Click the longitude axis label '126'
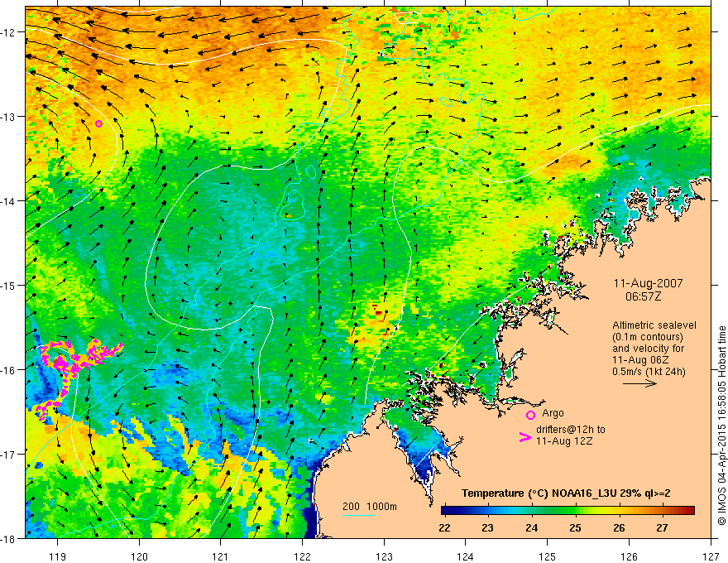 (x=629, y=556)
